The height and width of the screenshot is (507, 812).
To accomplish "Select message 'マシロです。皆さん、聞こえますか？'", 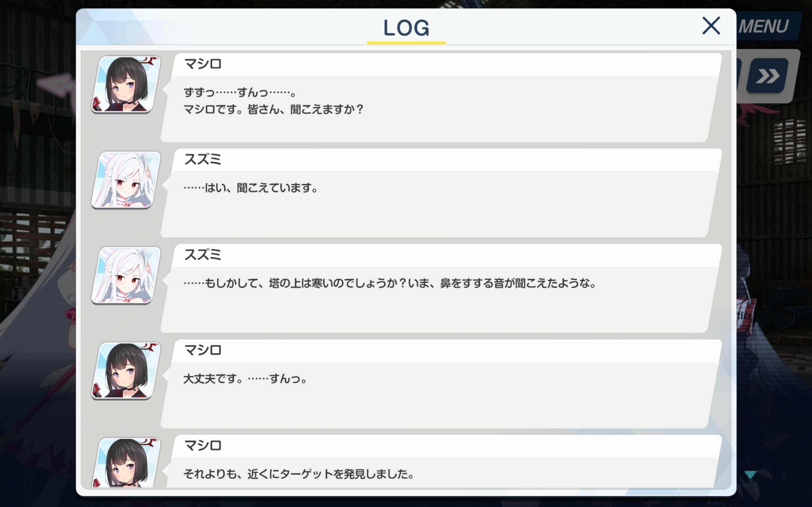I will (273, 109).
